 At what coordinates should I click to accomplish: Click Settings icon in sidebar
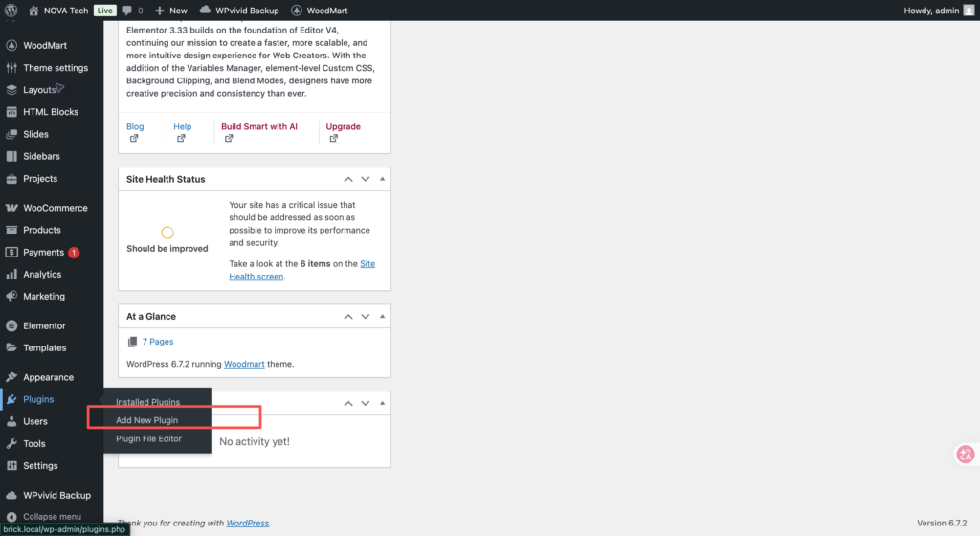[x=11, y=466]
